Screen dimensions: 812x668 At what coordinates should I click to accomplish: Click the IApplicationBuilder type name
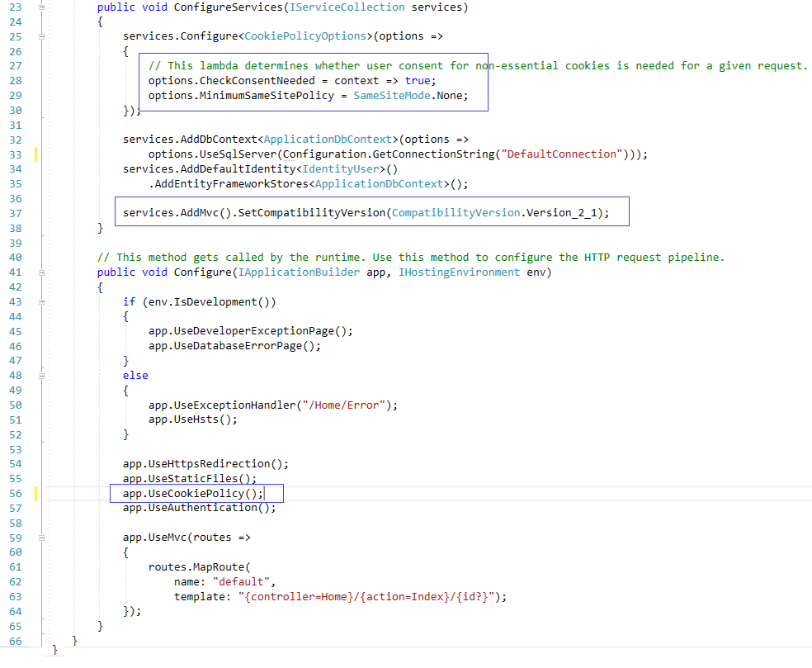pos(299,272)
